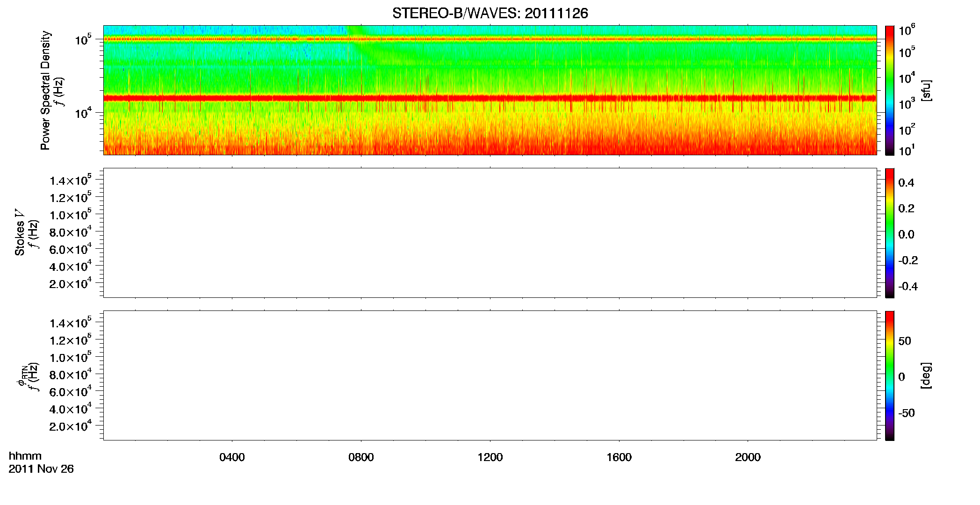Click the 2011 Nov 26 date label
Viewport: 980px width, 505px height.
tap(41, 469)
